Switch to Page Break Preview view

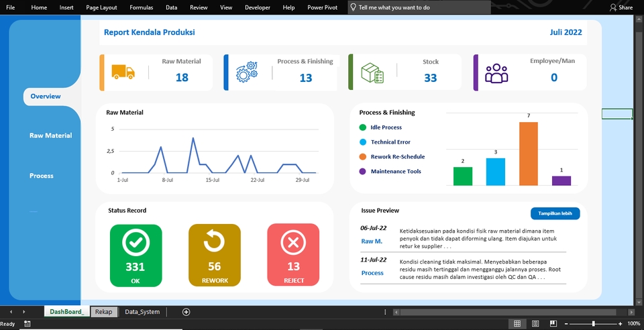coord(553,324)
